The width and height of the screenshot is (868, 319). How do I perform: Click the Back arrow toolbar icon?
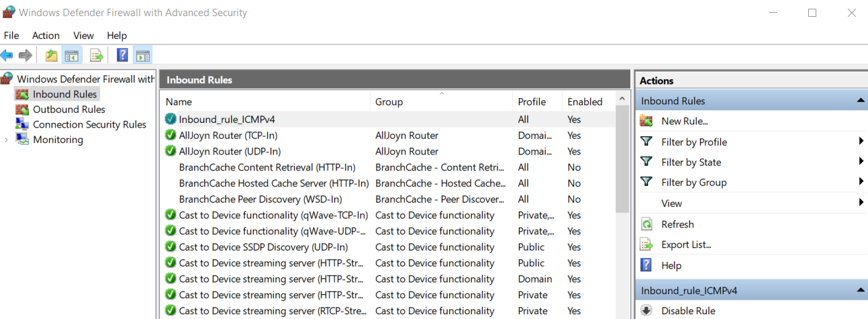(7, 55)
